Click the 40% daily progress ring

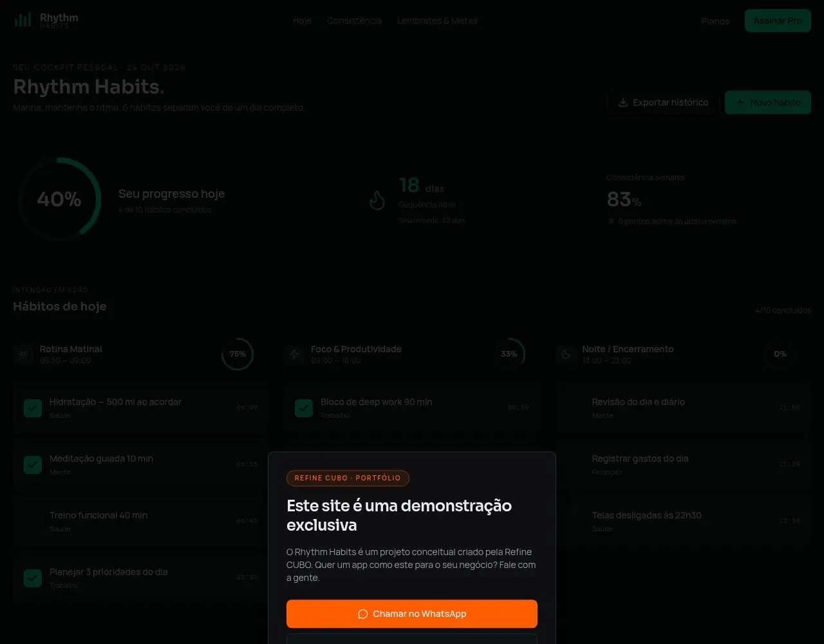click(x=59, y=200)
